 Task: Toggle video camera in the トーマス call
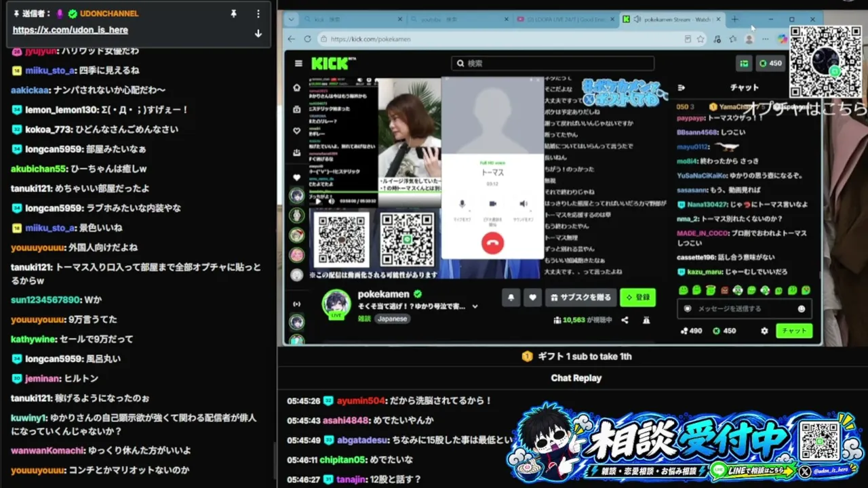493,204
